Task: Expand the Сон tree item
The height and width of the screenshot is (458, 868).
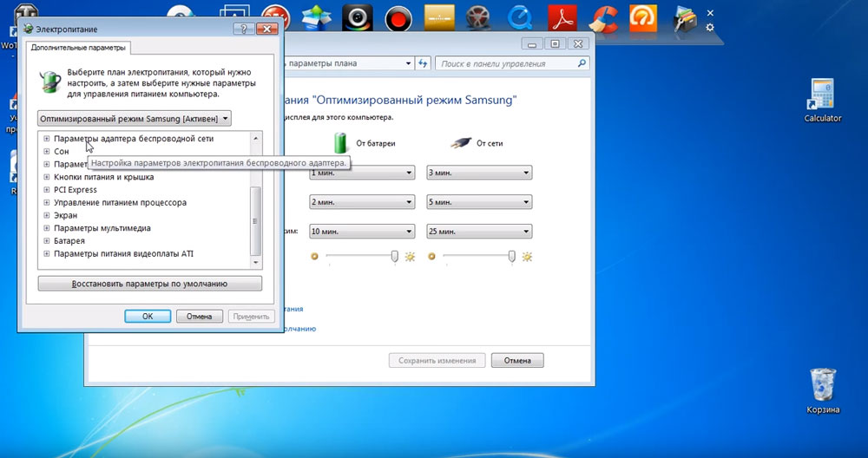Action: tap(47, 152)
